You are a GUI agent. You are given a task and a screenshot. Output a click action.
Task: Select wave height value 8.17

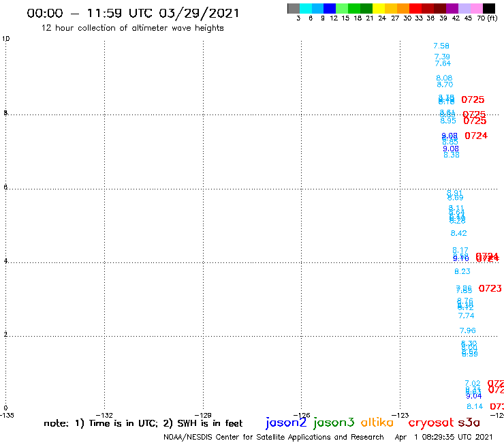coord(460,250)
